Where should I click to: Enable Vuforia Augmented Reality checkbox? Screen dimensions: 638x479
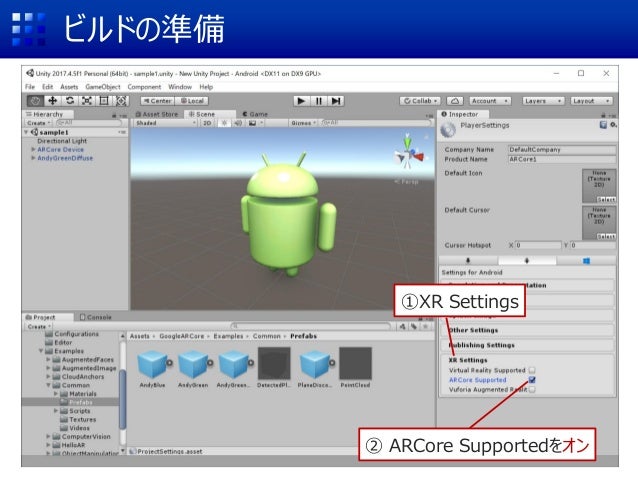pyautogui.click(x=532, y=389)
